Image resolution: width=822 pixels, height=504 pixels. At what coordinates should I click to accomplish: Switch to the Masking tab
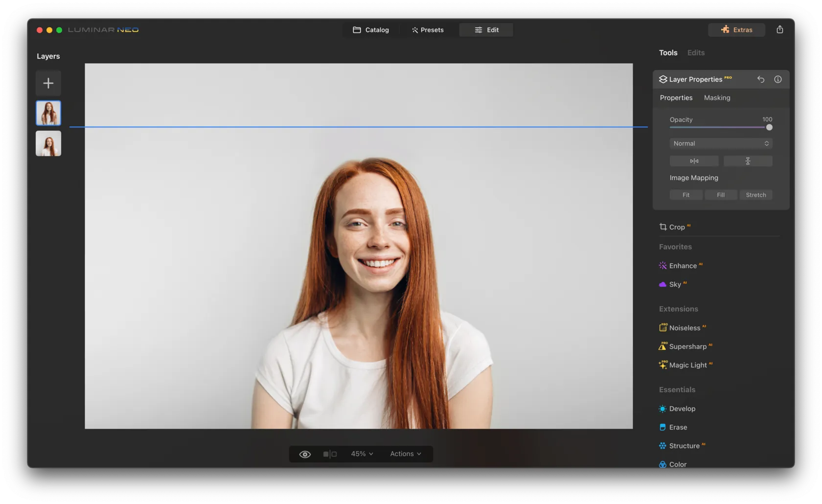717,98
